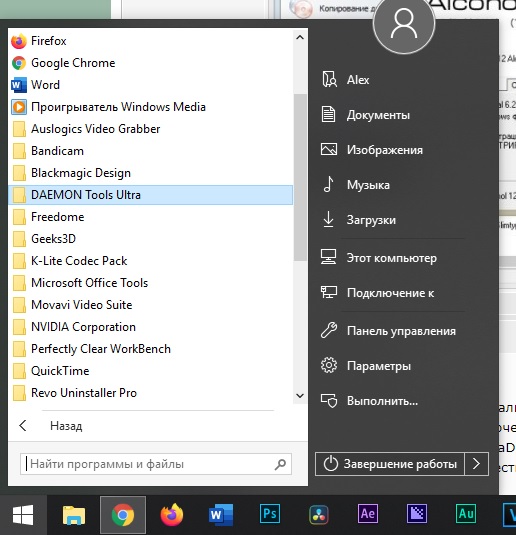Launch Adobe Media Encoder from the taskbar
This screenshot has height=535, width=516.
(417, 515)
